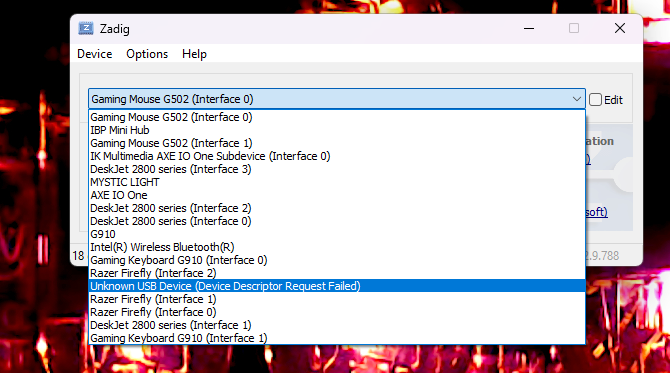The width and height of the screenshot is (670, 373).
Task: Enable the Edit checkbox
Action: pyautogui.click(x=595, y=100)
